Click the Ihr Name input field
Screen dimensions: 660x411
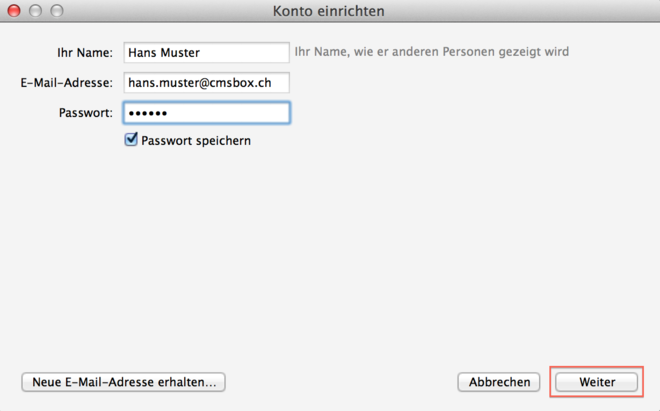click(205, 52)
